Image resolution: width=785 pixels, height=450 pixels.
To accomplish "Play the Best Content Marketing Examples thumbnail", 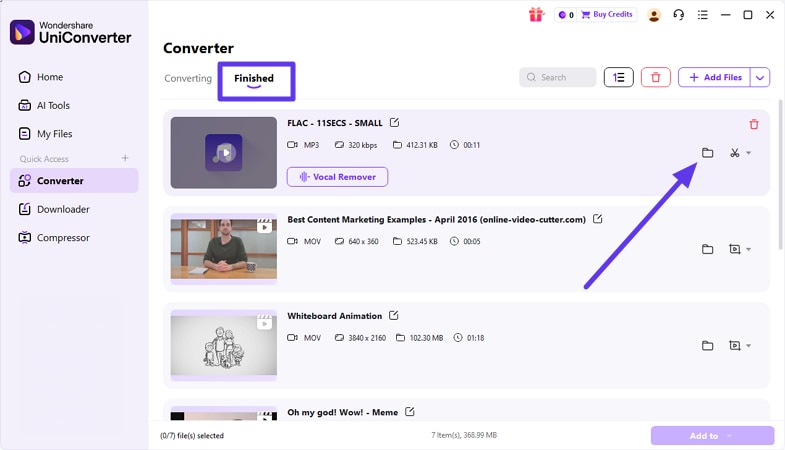I will click(224, 249).
